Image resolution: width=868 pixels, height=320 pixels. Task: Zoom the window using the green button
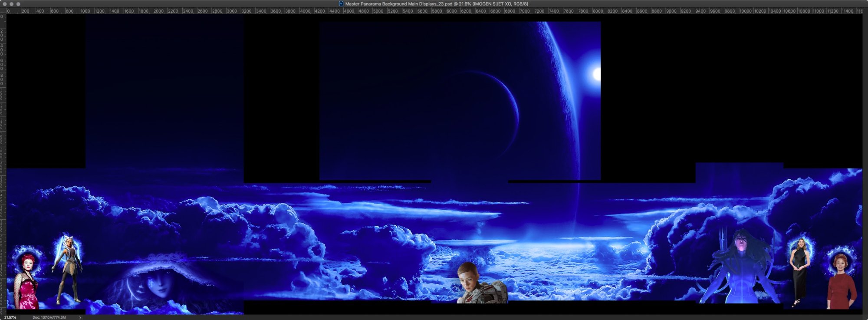(x=18, y=4)
